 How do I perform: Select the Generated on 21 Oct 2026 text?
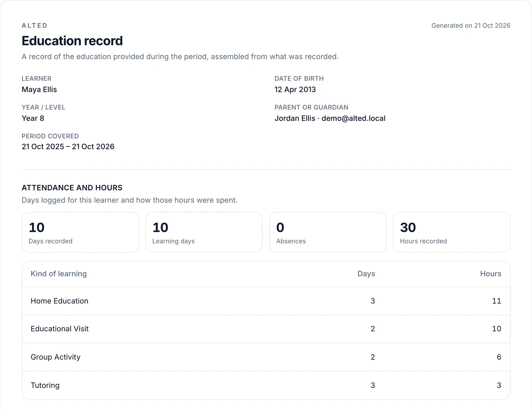pos(471,26)
